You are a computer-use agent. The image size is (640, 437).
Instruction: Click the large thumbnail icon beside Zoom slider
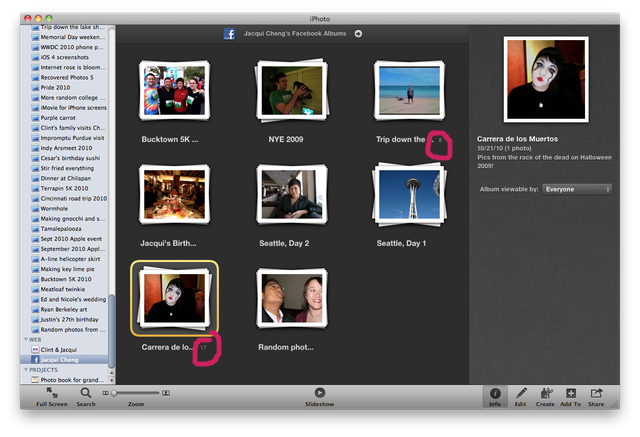(166, 393)
